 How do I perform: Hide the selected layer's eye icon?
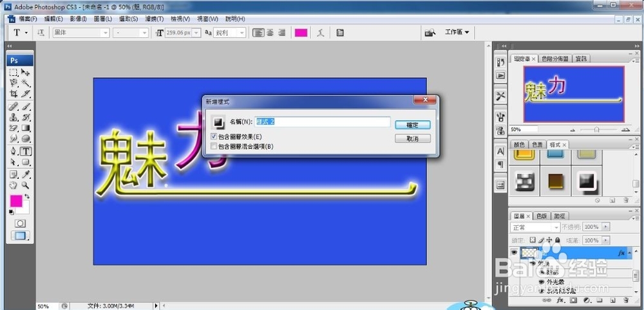pyautogui.click(x=514, y=253)
